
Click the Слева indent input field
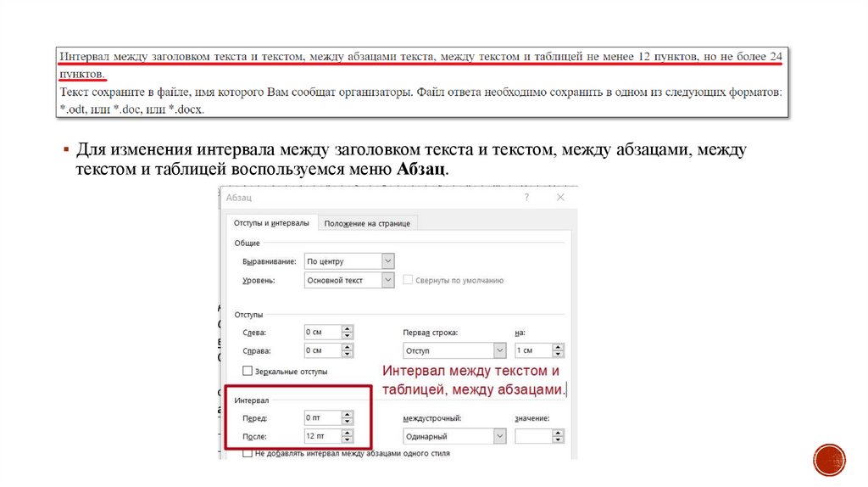323,333
